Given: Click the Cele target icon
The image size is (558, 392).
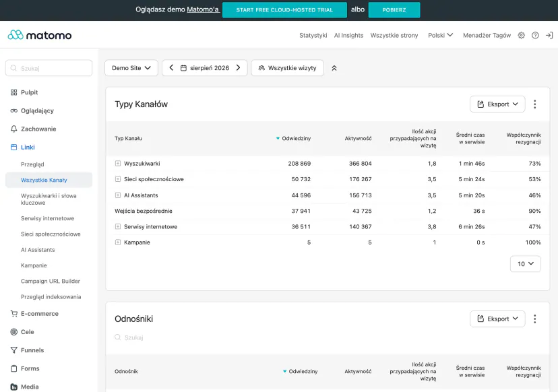Looking at the screenshot, I should (14, 332).
